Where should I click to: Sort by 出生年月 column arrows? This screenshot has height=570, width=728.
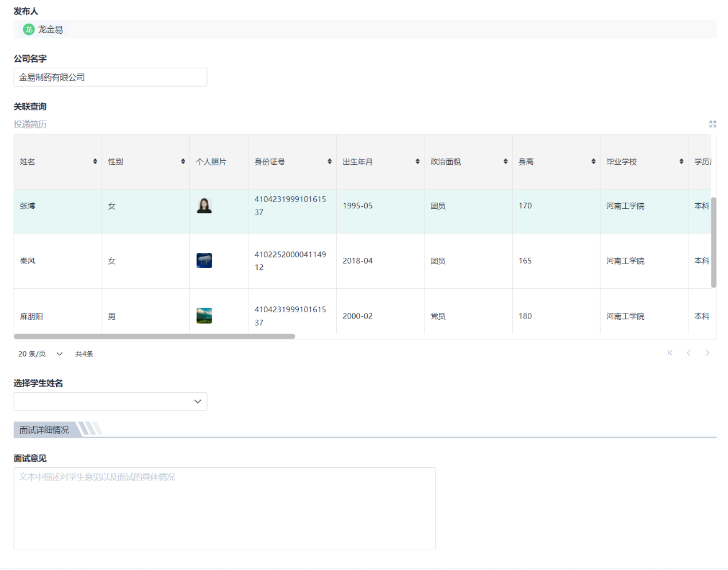click(x=418, y=162)
